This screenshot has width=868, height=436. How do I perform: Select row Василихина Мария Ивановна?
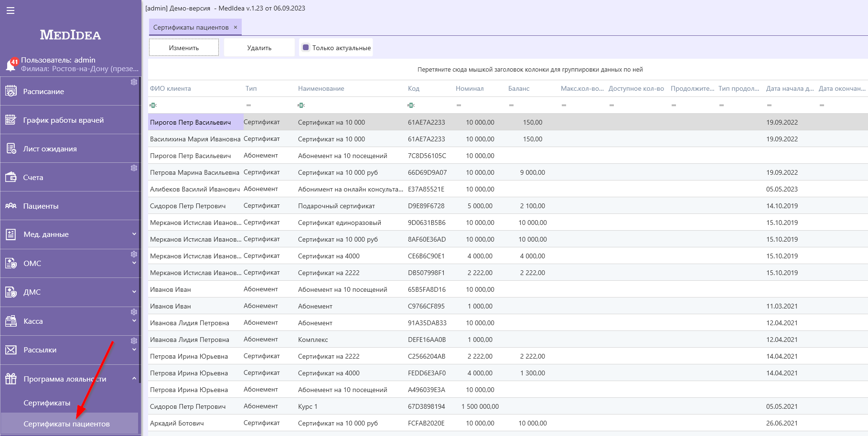point(508,139)
